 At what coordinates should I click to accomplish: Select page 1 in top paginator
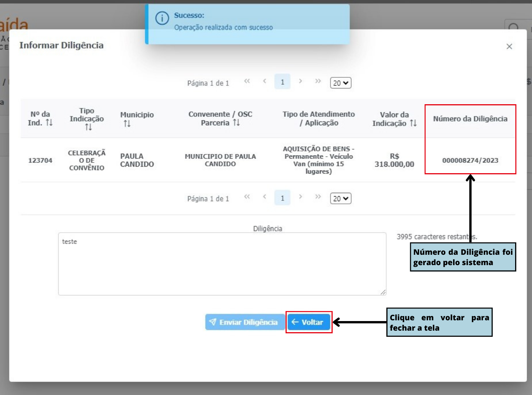click(282, 82)
